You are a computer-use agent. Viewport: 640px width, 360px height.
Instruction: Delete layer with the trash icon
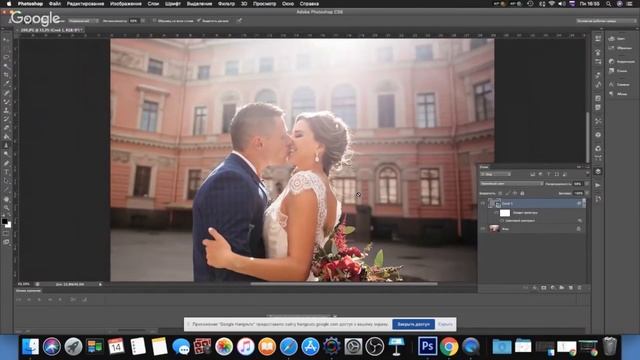click(x=579, y=288)
